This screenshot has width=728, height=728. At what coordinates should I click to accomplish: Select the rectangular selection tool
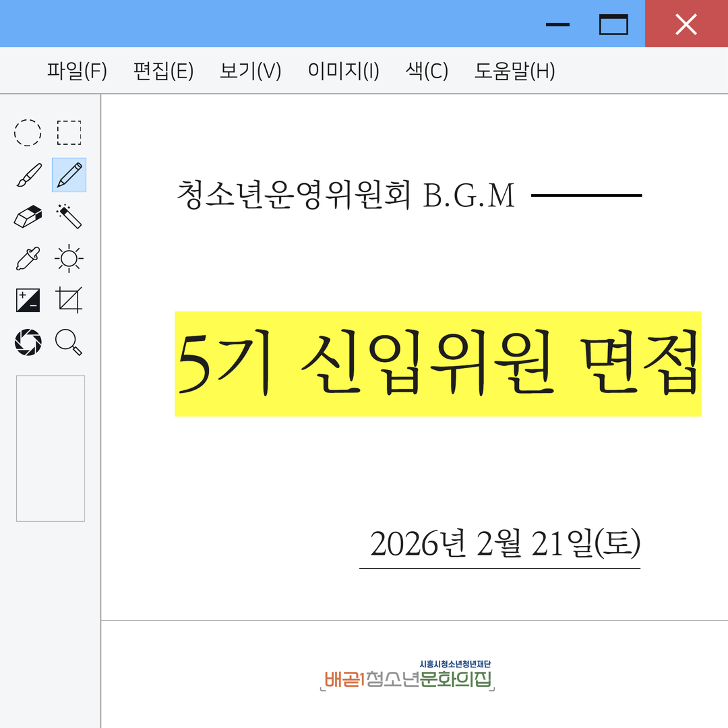point(69,133)
